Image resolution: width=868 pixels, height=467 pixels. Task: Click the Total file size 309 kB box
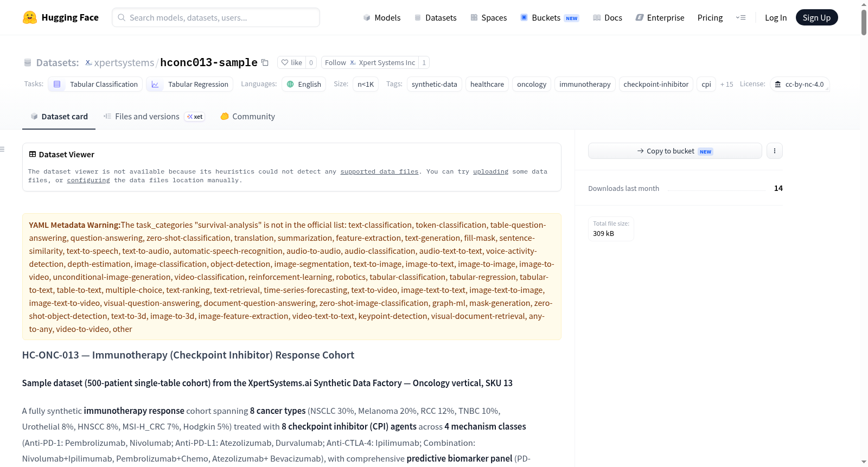[611, 229]
